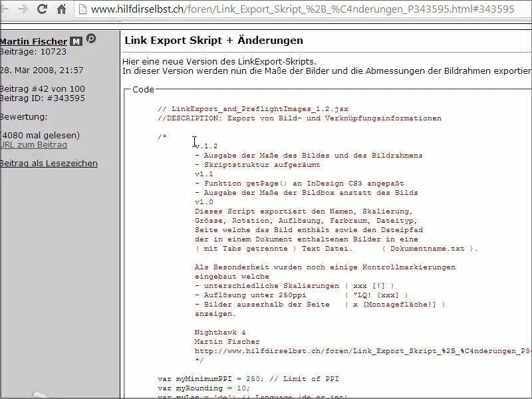The width and height of the screenshot is (532, 399).
Task: Click 'var myRounding = 10;' line
Action: point(204,388)
